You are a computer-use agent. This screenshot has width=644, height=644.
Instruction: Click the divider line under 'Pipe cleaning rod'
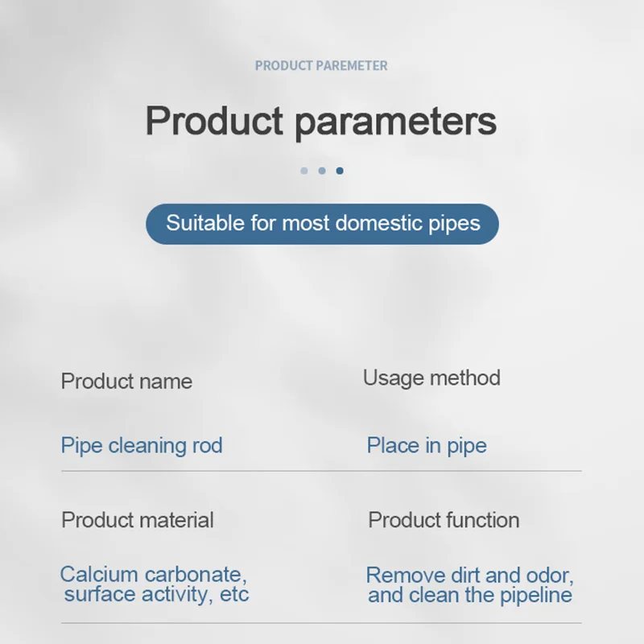[x=321, y=471]
